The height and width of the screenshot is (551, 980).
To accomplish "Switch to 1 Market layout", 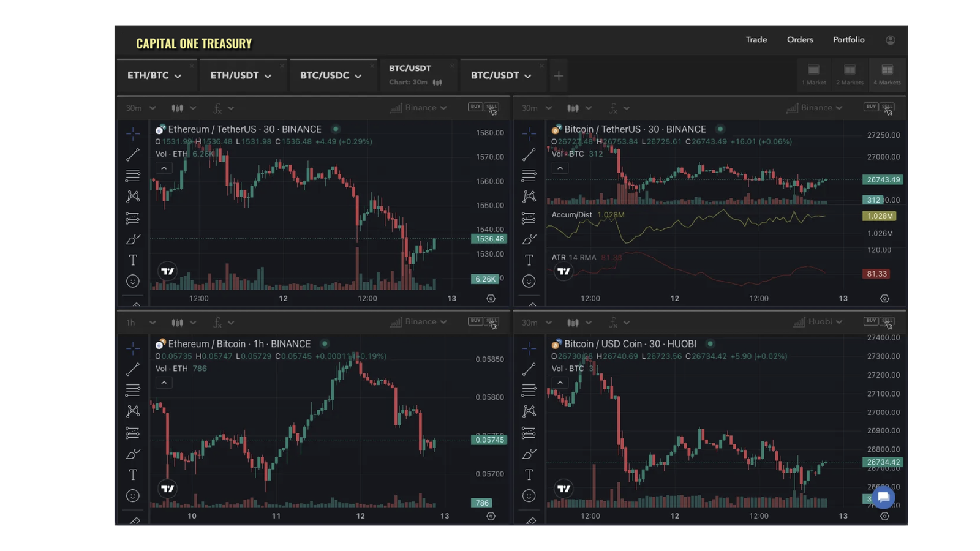I will click(x=813, y=75).
